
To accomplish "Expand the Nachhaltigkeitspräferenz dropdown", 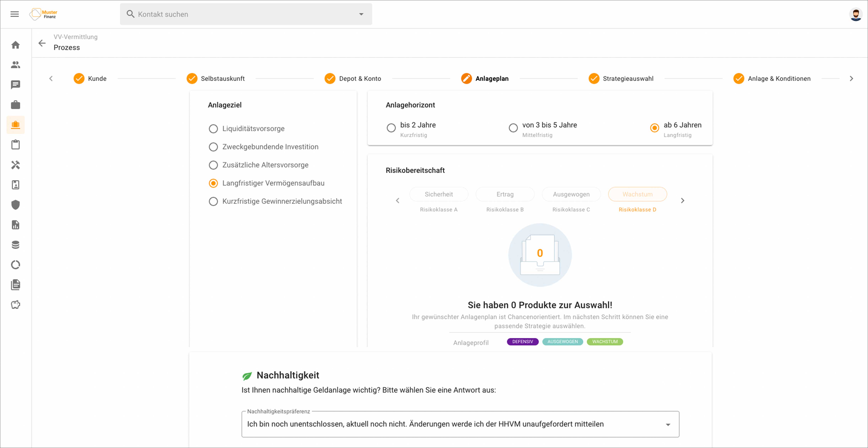I will tap(668, 424).
